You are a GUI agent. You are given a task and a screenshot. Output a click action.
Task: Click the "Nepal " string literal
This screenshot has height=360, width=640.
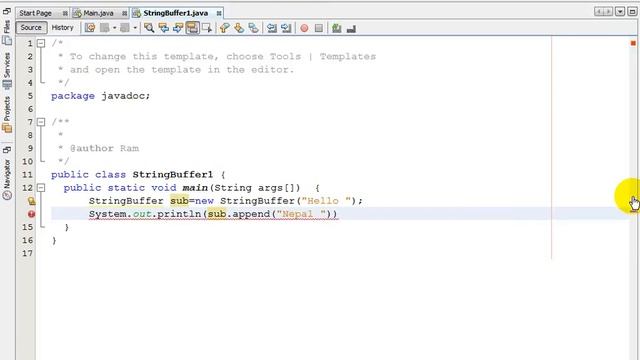[x=301, y=214]
